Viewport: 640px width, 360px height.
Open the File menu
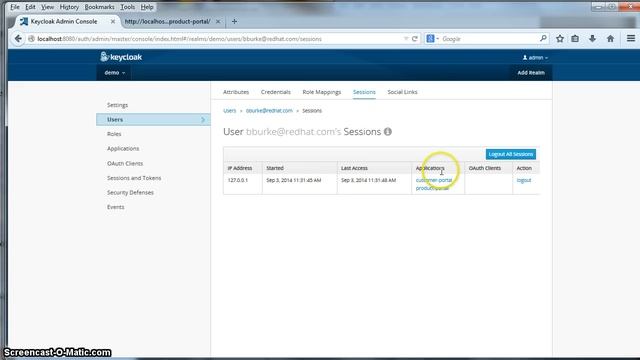click(x=15, y=7)
